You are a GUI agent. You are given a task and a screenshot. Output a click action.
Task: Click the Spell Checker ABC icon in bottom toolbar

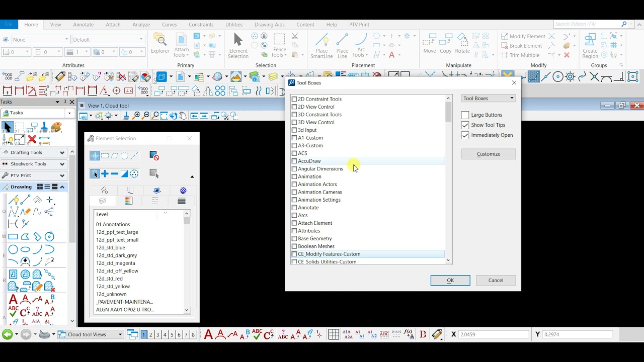tap(257, 334)
